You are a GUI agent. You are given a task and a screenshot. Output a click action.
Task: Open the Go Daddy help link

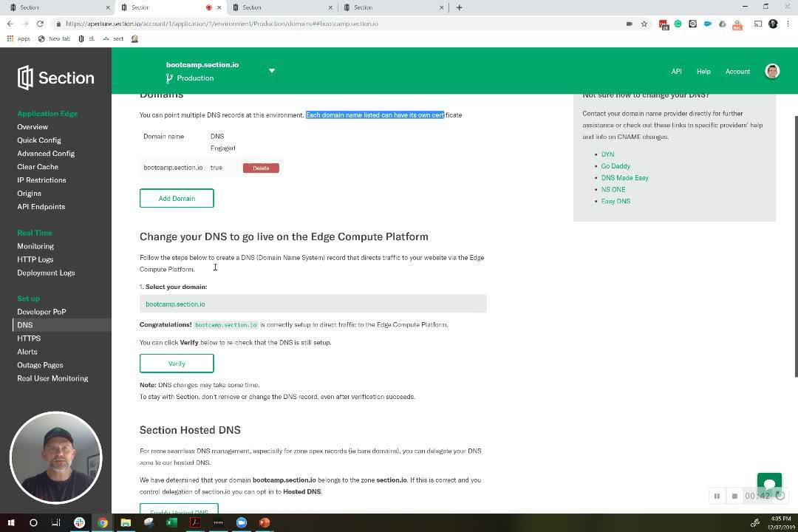coord(615,166)
